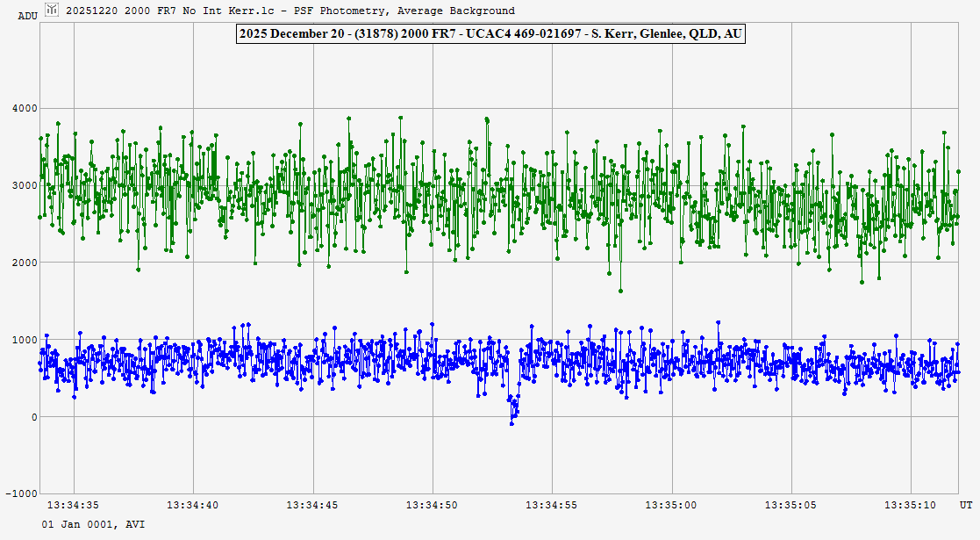Screen dimensions: 980x540
Task: Click the 13:35:00 time label
Action: [x=671, y=505]
